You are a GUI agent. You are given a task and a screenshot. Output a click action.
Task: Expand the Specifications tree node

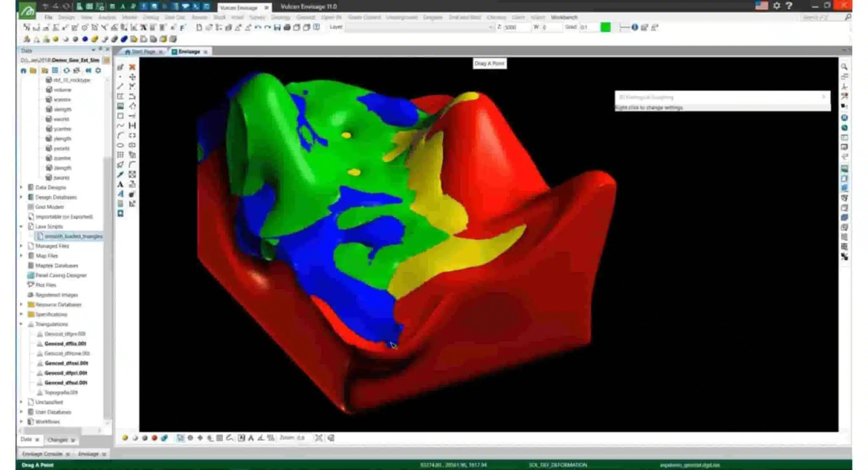[x=21, y=314]
